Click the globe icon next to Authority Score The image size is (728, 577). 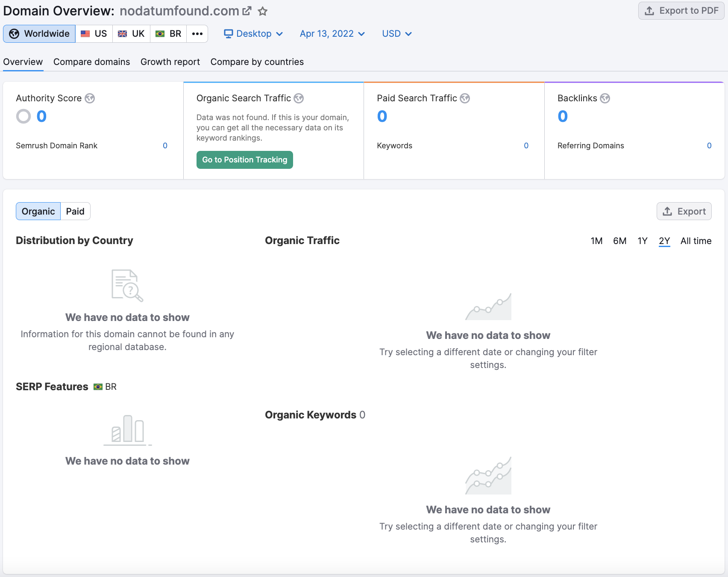pyautogui.click(x=90, y=98)
